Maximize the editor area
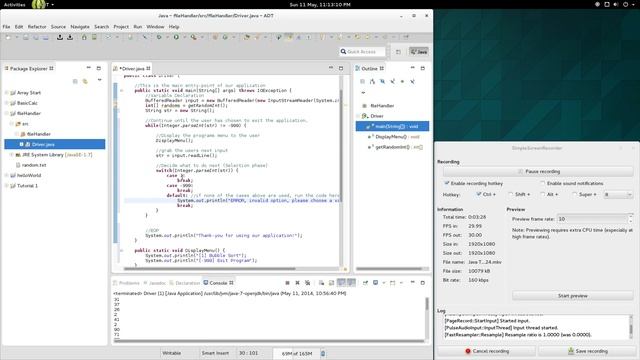Screen dimensions: 640x360 (341, 68)
